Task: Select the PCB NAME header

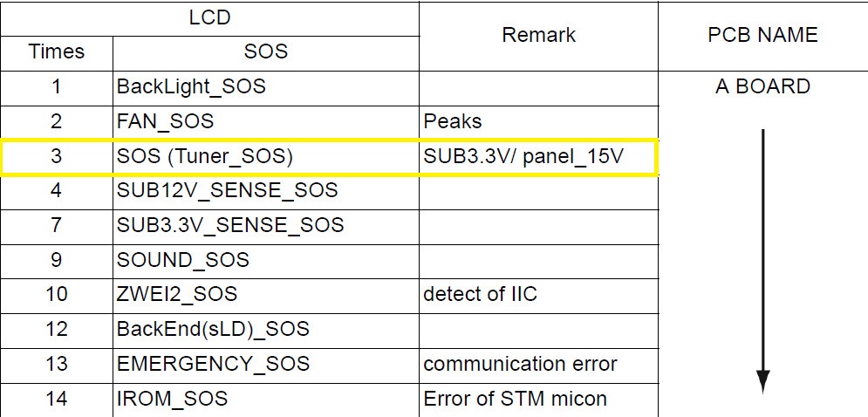Action: [x=762, y=35]
